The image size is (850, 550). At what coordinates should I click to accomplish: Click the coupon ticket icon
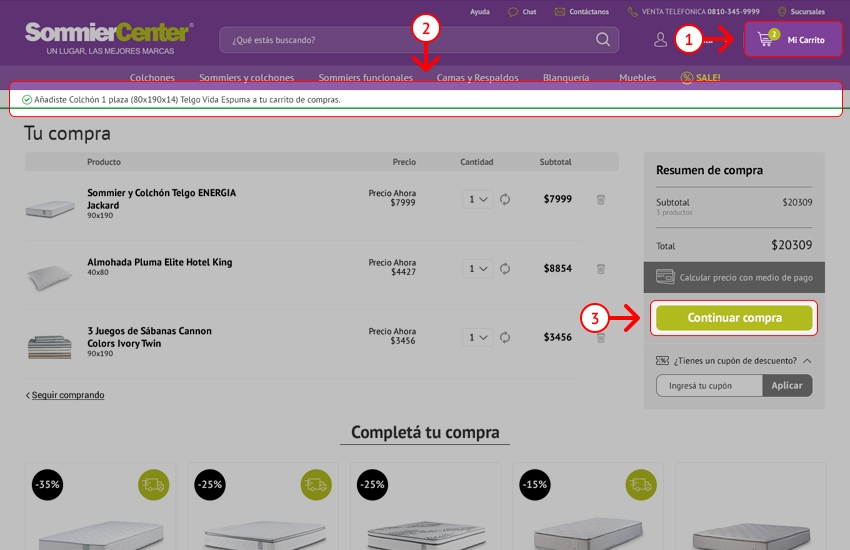[662, 360]
